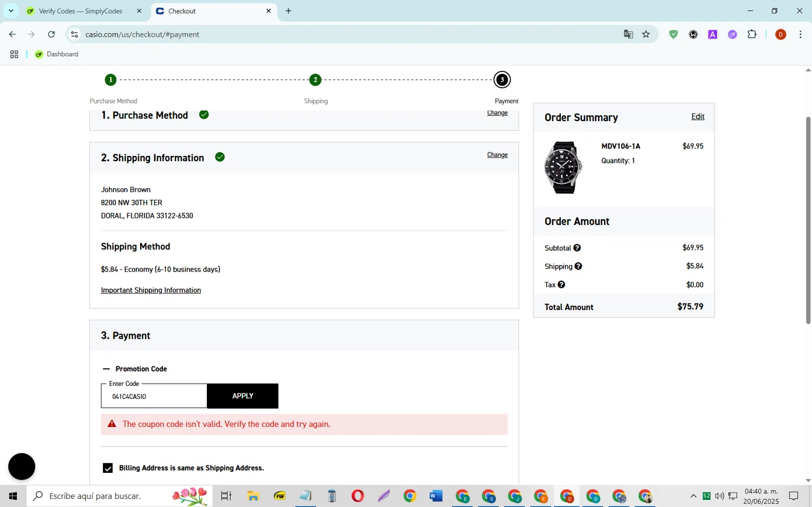
Task: Open a new browser tab
Action: (x=289, y=11)
